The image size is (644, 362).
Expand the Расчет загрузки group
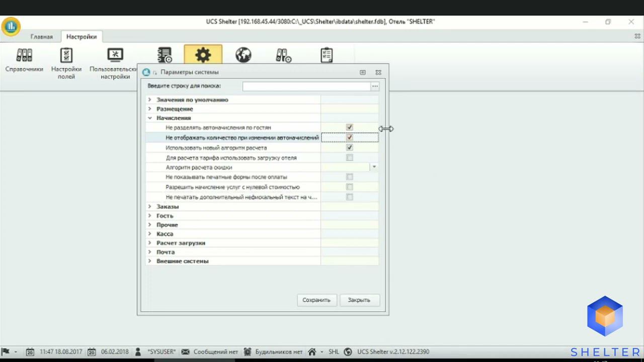[150, 242]
